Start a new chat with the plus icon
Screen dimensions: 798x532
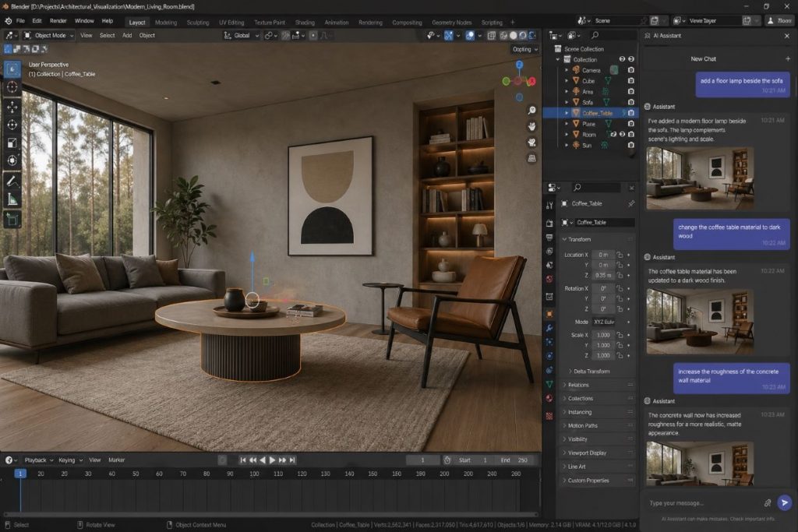pyautogui.click(x=788, y=59)
